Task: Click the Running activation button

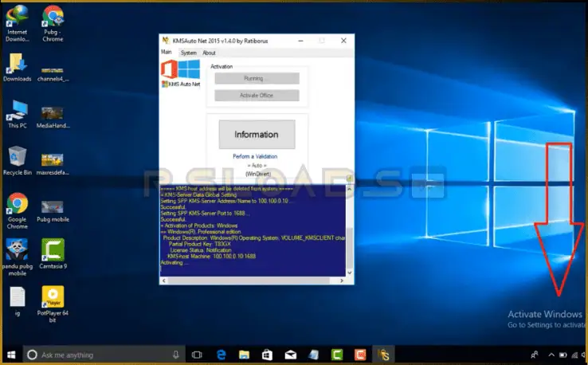Action: tap(257, 78)
